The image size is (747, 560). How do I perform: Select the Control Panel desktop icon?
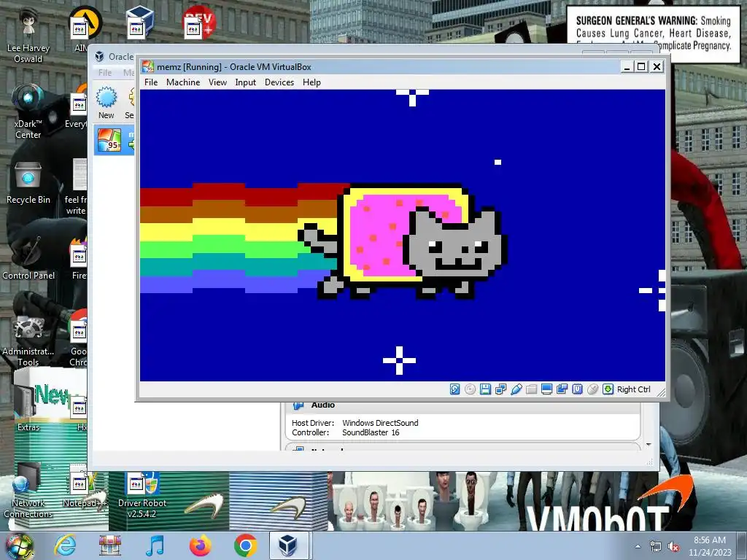[28, 257]
